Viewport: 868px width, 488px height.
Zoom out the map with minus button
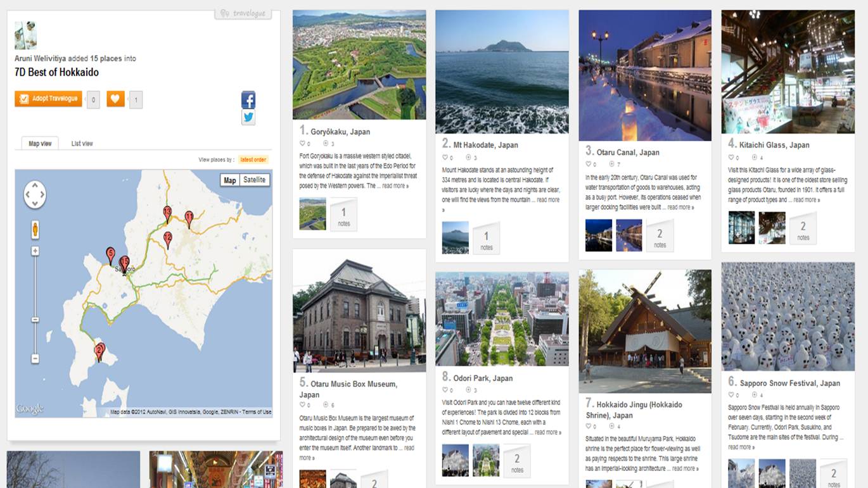click(35, 359)
